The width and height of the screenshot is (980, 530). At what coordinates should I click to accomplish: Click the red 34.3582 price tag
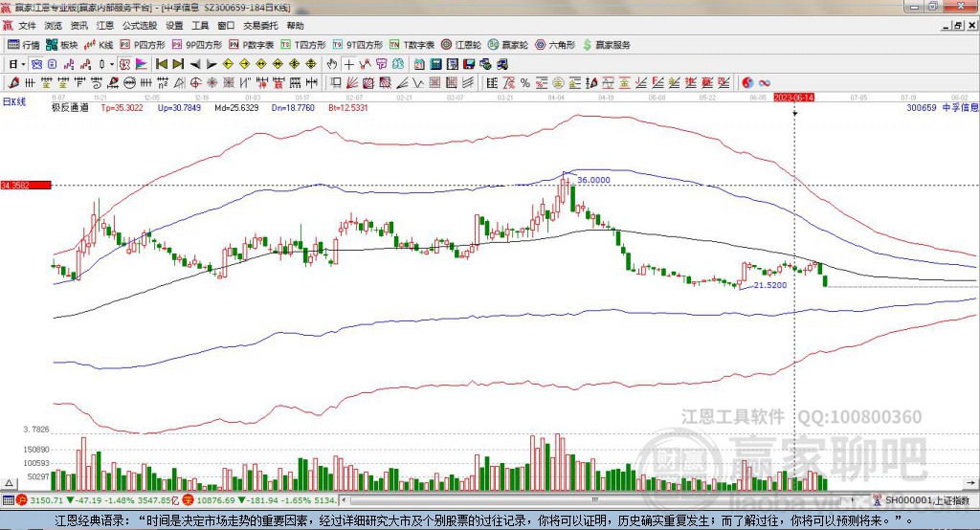pos(26,185)
